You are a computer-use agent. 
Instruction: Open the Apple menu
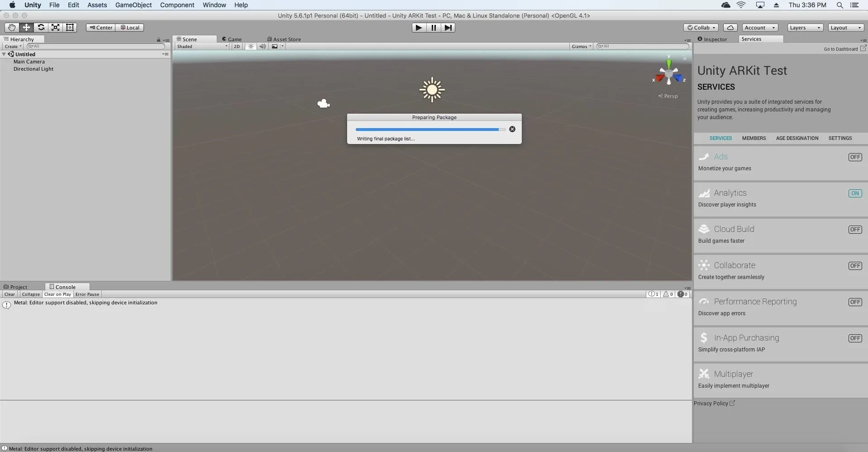(12, 5)
